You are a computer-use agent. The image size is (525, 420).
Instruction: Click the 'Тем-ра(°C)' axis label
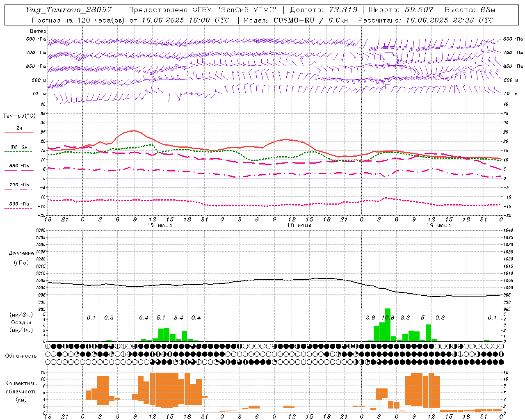[19, 116]
